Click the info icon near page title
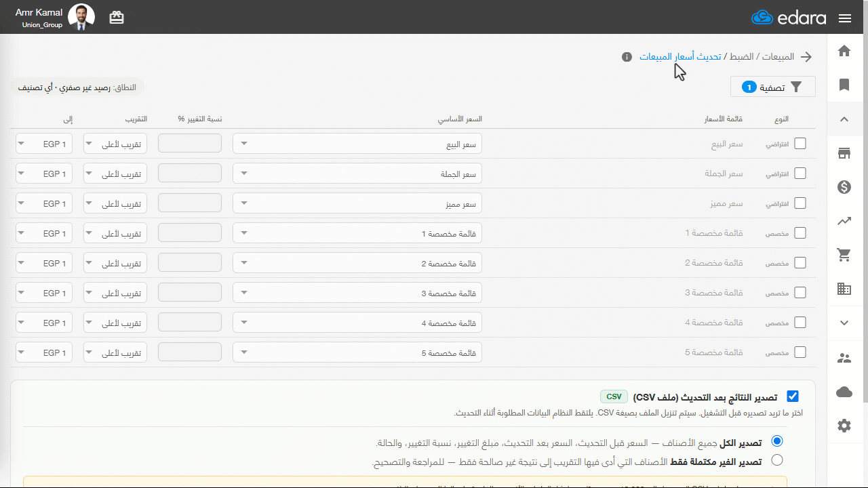868x488 pixels. pyautogui.click(x=627, y=57)
